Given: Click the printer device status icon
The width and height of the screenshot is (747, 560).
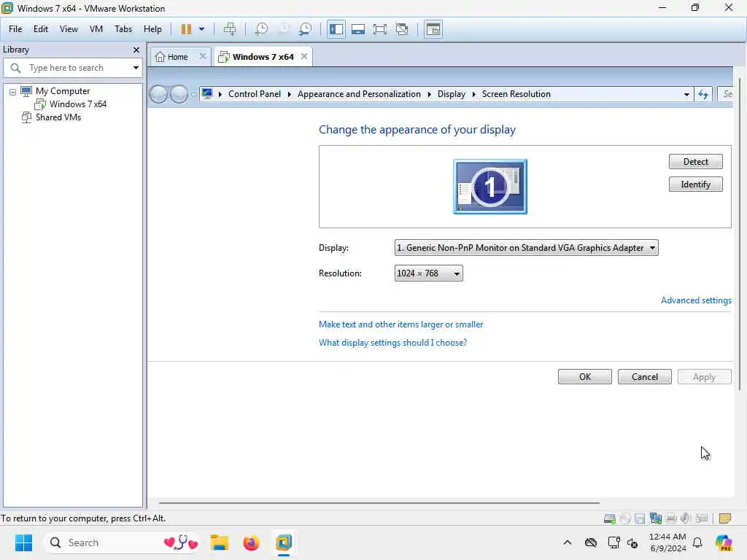Looking at the screenshot, I should point(671,518).
